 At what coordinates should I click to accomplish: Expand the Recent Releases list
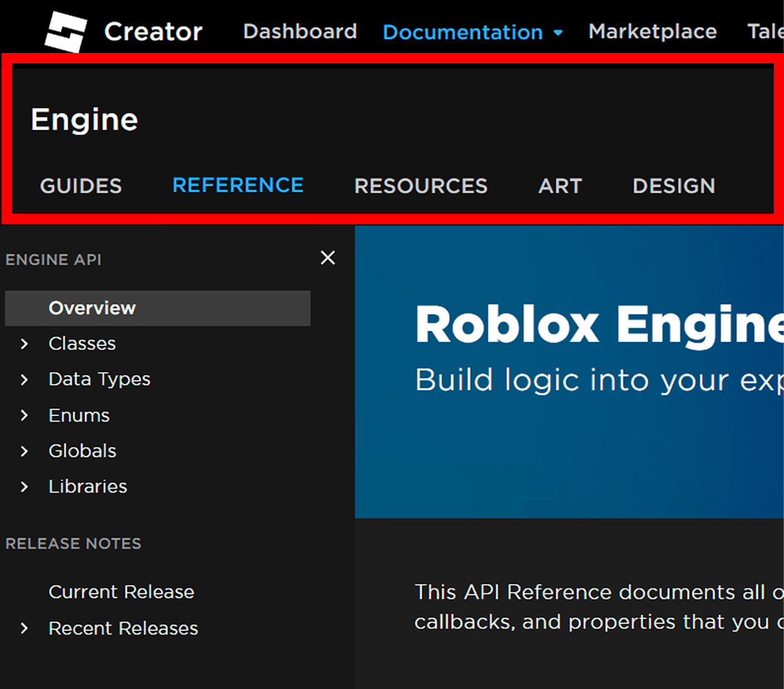pos(123,628)
